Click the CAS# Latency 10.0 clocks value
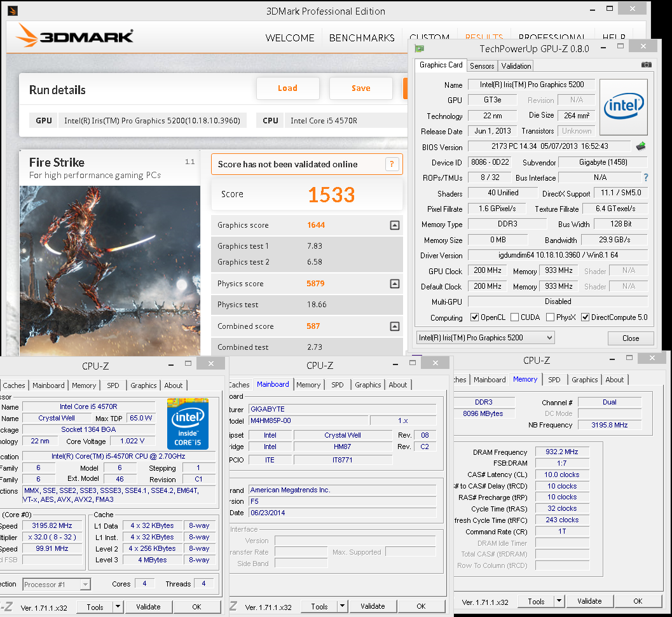The image size is (672, 617). (561, 475)
